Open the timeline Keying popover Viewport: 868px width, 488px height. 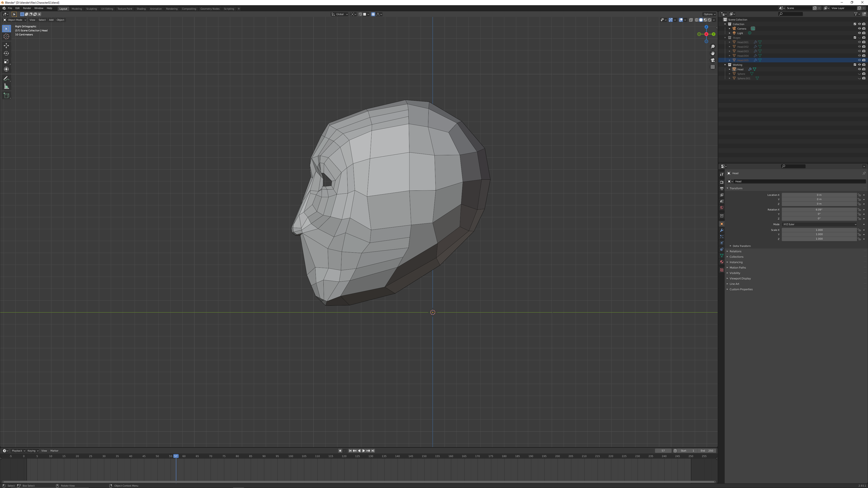tap(33, 451)
